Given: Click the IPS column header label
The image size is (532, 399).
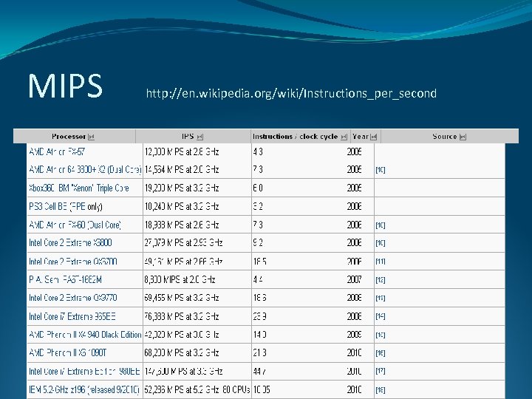Looking at the screenshot, I should pyautogui.click(x=188, y=137).
